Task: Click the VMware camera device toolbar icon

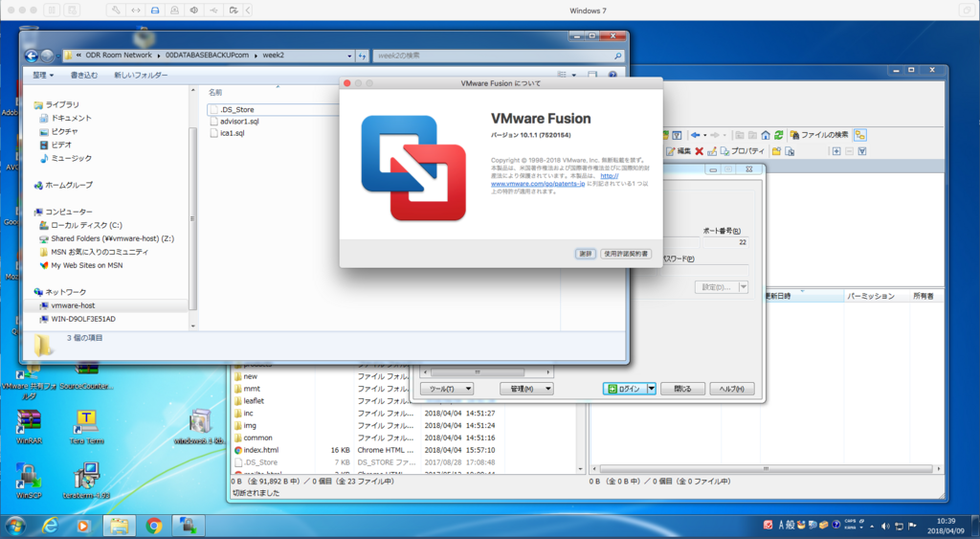Action: point(174,10)
